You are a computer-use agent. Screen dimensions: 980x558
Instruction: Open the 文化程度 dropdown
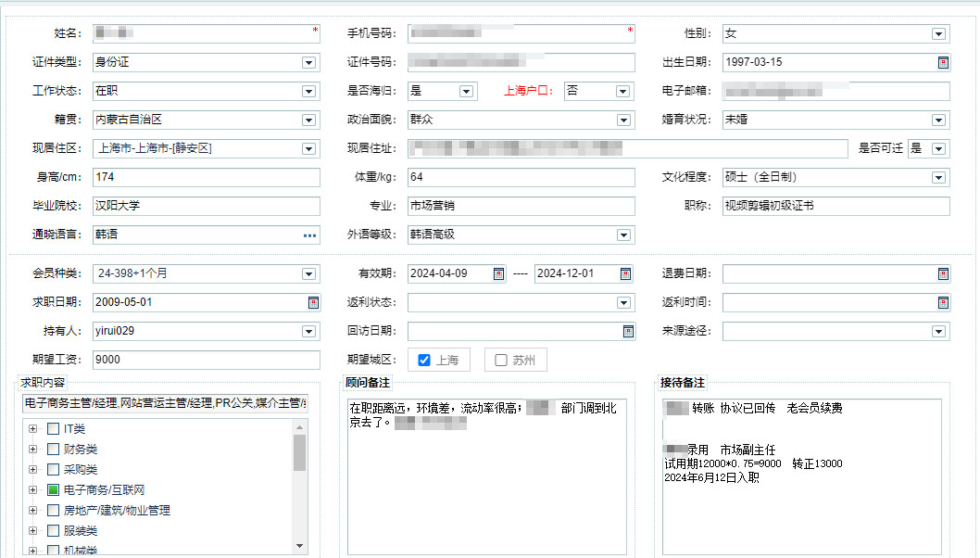938,178
